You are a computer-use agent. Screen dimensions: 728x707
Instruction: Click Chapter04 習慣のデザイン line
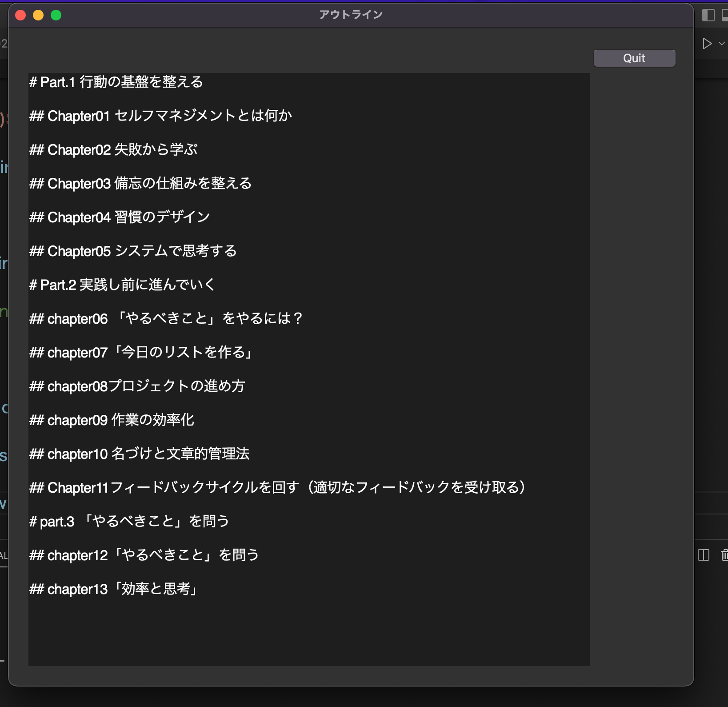tap(120, 217)
